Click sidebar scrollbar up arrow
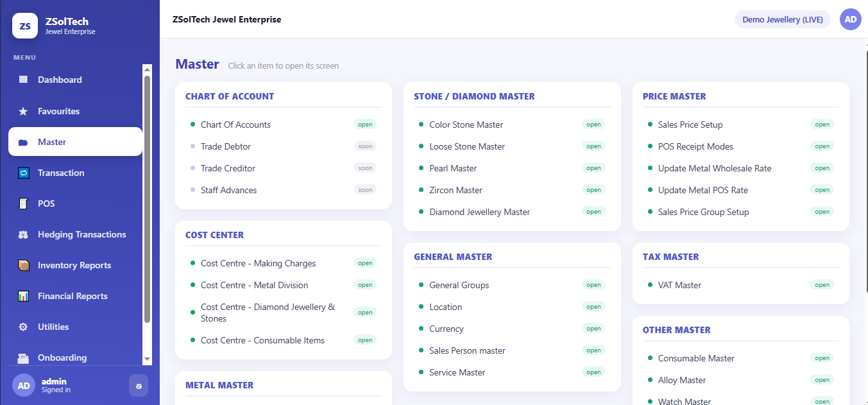Screen dimensions: 868x405 [147, 69]
